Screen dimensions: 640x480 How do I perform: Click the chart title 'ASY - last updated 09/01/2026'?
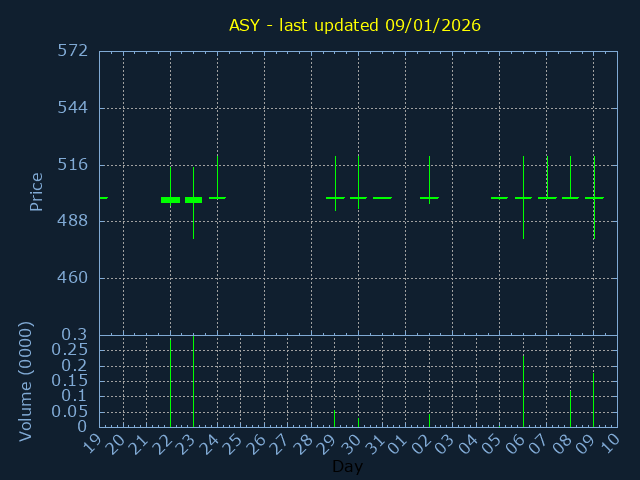(x=355, y=25)
